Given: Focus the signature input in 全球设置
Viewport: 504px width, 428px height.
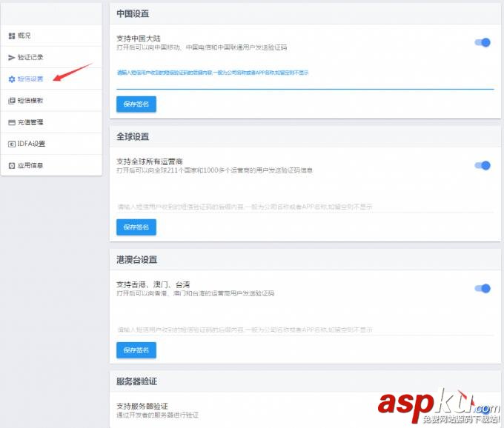Looking at the screenshot, I should (305, 207).
